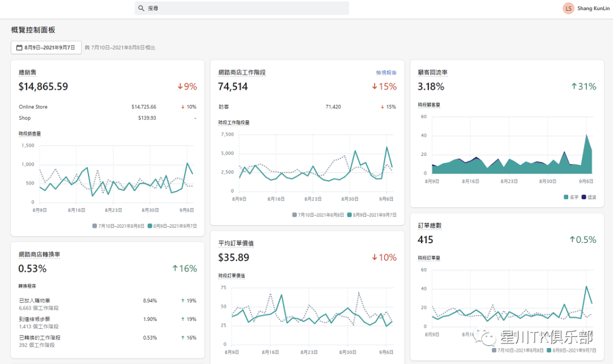Click the 顧客回流率 card title
The width and height of the screenshot is (613, 364).
pos(433,72)
